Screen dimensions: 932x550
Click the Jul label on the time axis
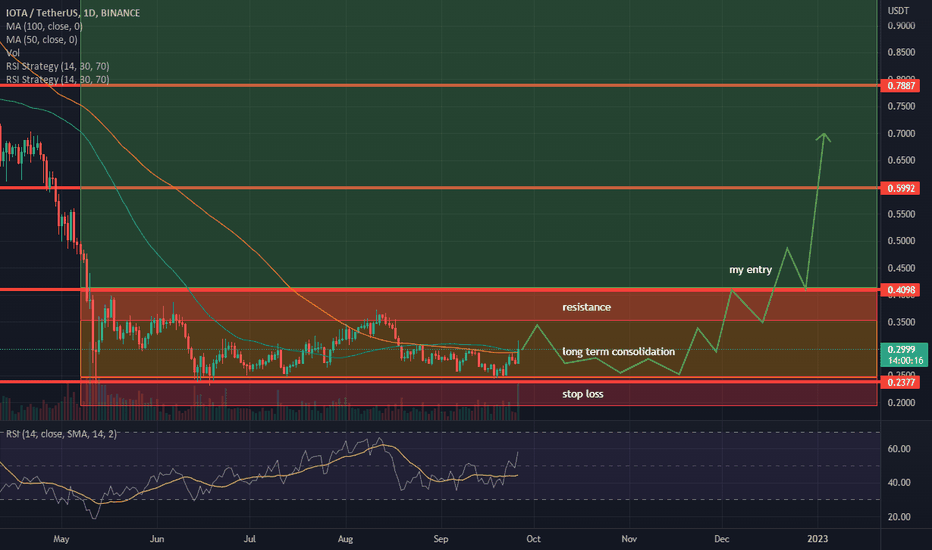pyautogui.click(x=250, y=539)
